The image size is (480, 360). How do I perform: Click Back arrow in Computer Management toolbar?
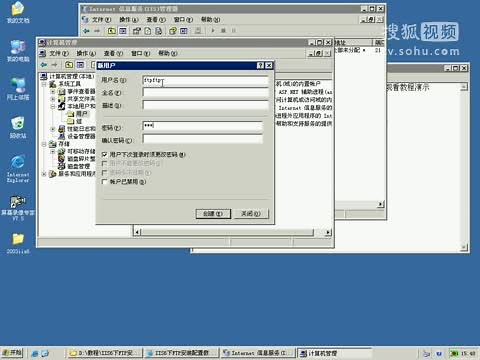(x=44, y=65)
